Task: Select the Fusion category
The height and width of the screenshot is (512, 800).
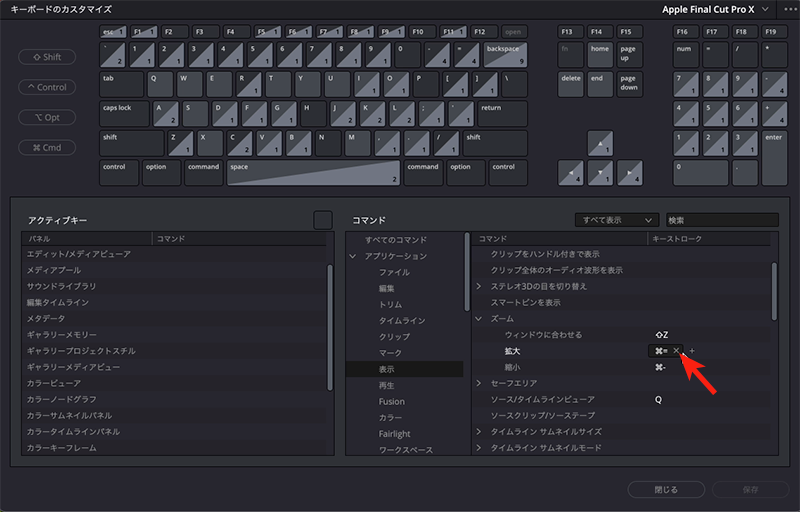Action: point(391,401)
